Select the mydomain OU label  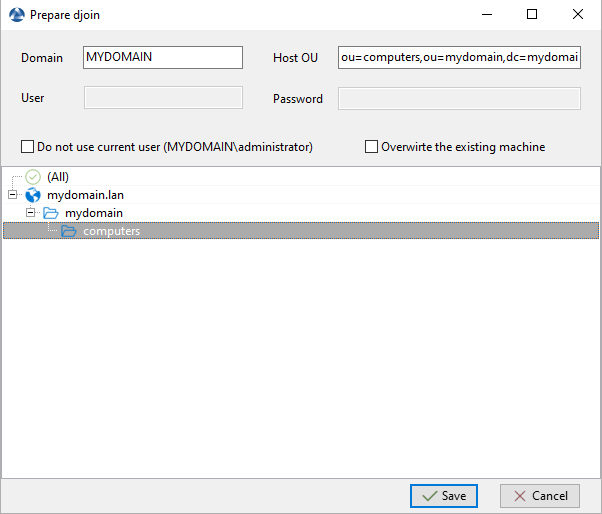point(94,213)
